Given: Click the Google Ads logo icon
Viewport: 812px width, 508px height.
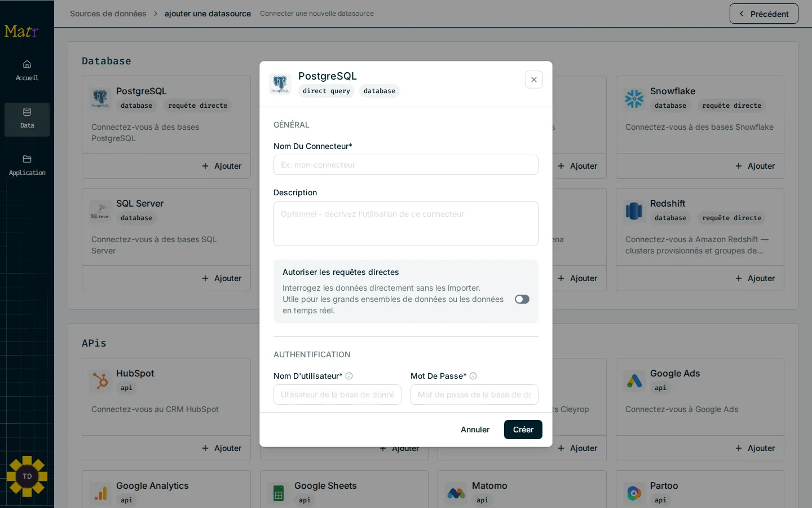Looking at the screenshot, I should [x=634, y=381].
